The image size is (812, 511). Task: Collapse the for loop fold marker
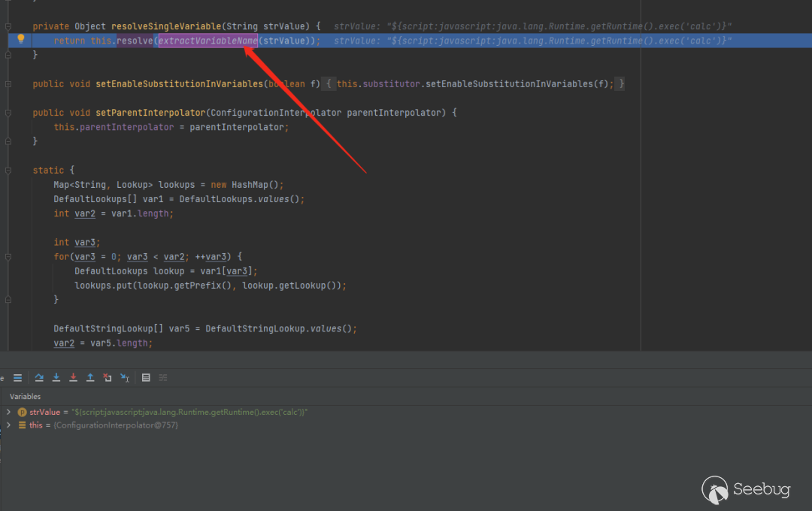click(8, 257)
